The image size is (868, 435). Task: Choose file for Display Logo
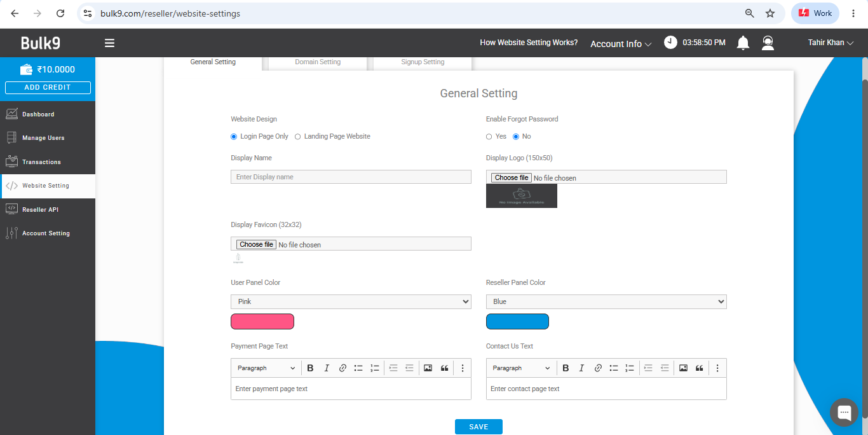(x=511, y=178)
